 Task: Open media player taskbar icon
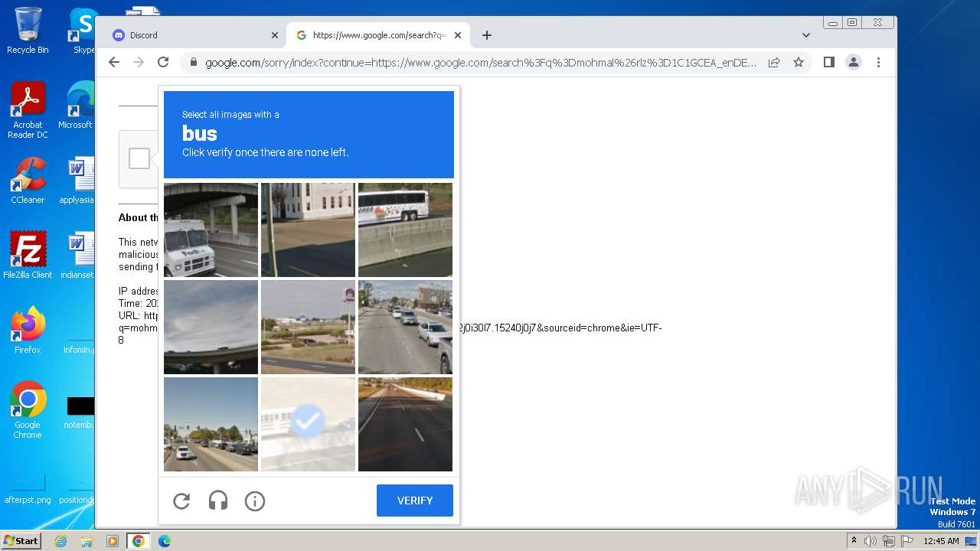pos(113,541)
